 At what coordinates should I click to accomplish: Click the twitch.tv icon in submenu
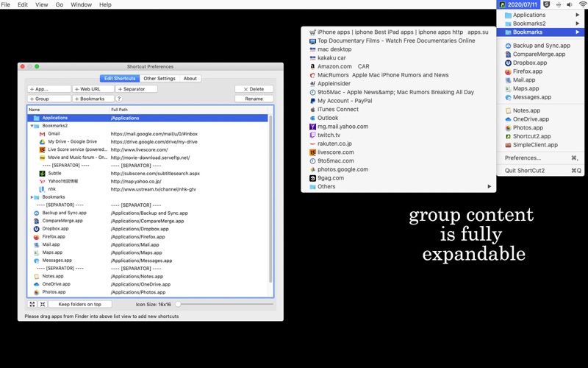pyautogui.click(x=312, y=135)
